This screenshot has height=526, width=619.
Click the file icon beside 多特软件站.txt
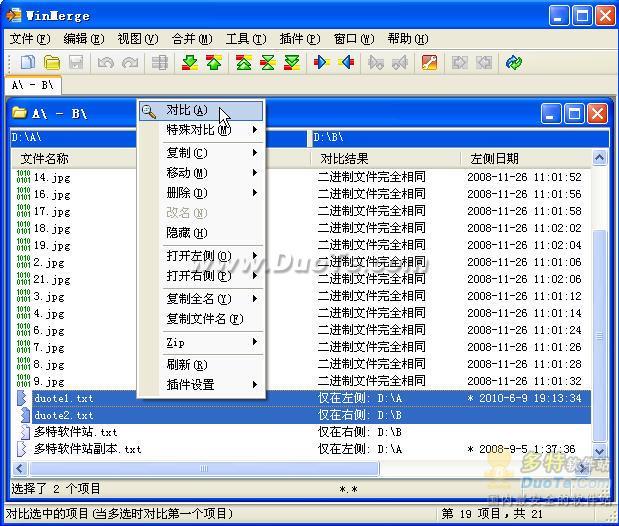(x=24, y=432)
